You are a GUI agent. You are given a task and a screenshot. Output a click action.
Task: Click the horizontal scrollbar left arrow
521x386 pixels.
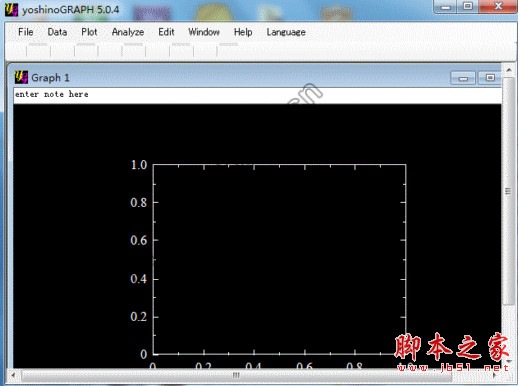[13, 376]
